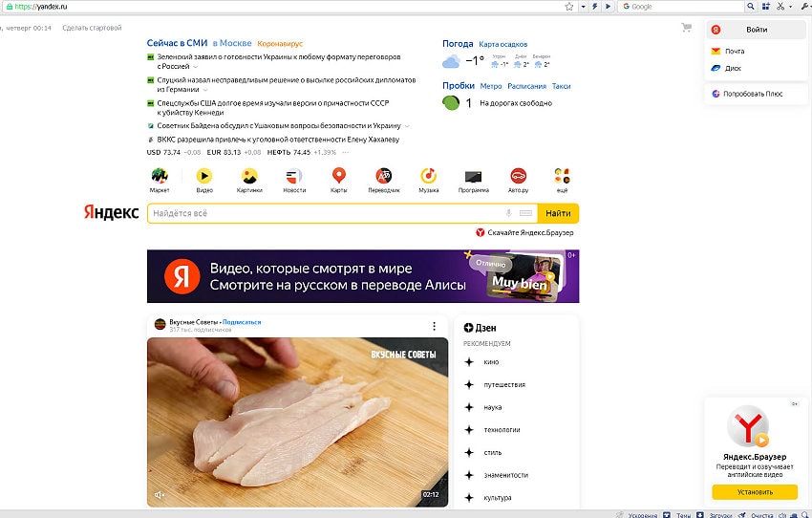Open the ВККС Елена Хахалева news item
812x518 pixels.
(278, 140)
